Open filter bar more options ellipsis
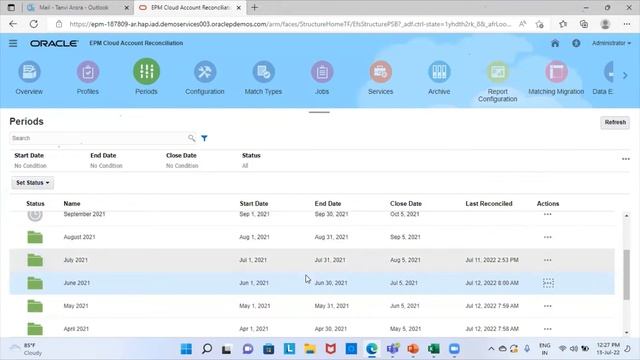The height and width of the screenshot is (360, 640). click(626, 159)
